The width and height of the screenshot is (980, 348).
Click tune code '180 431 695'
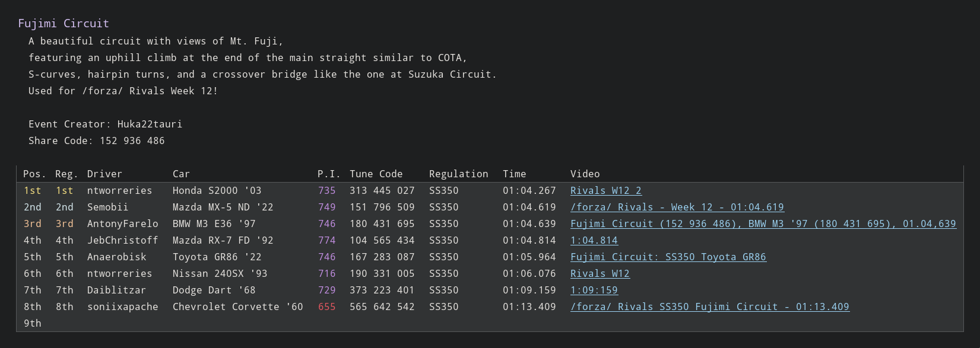[382, 224]
